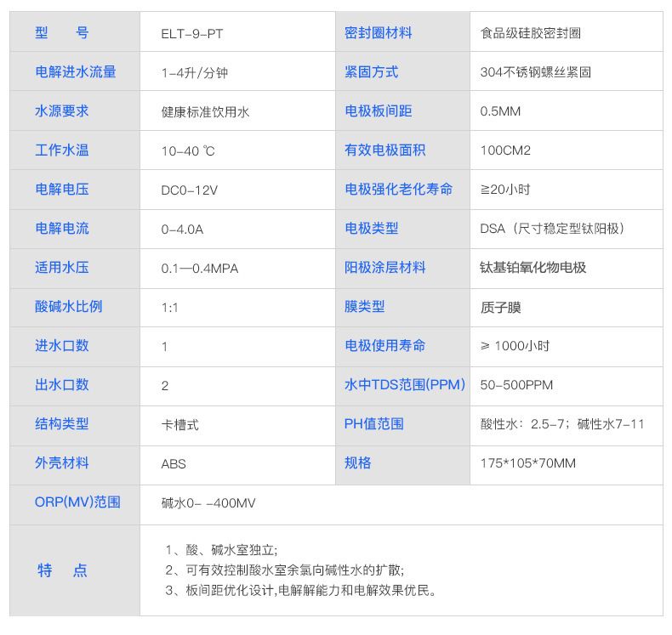672x635 pixels.
Task: Click the ABS shell material value
Action: [174, 464]
